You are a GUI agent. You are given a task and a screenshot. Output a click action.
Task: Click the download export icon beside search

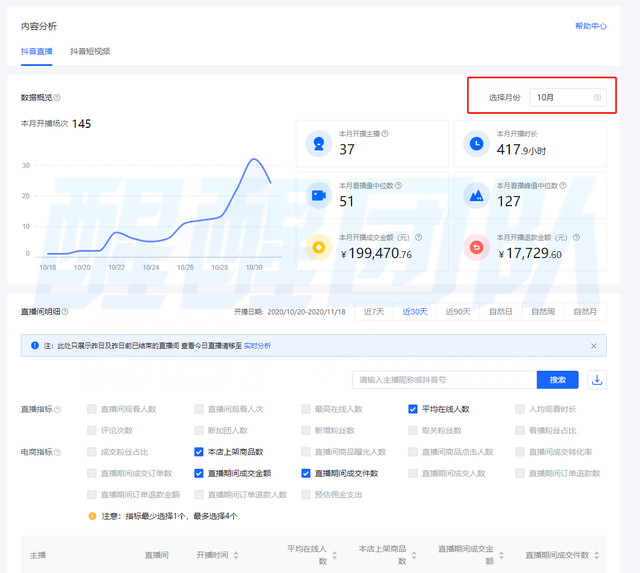(598, 380)
